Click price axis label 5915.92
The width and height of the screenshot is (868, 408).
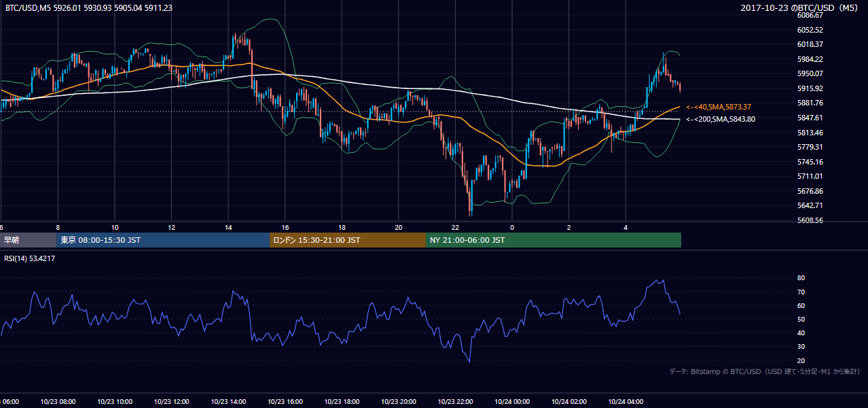tap(810, 88)
